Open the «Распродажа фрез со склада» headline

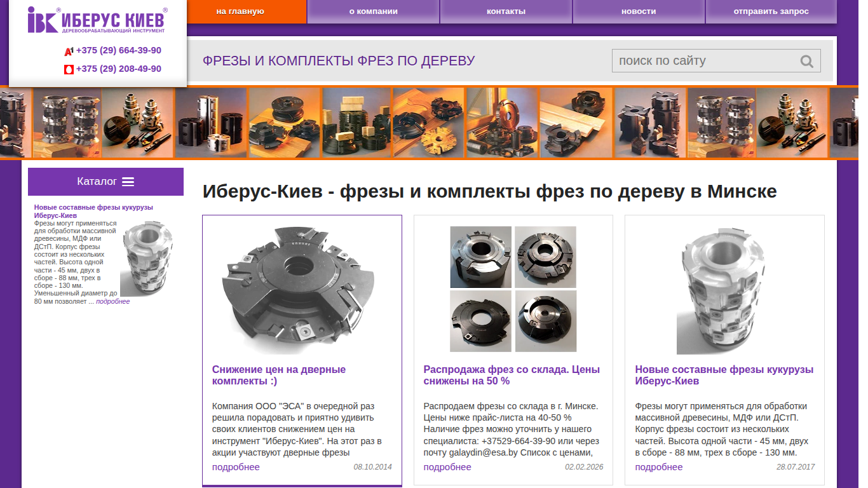click(512, 376)
